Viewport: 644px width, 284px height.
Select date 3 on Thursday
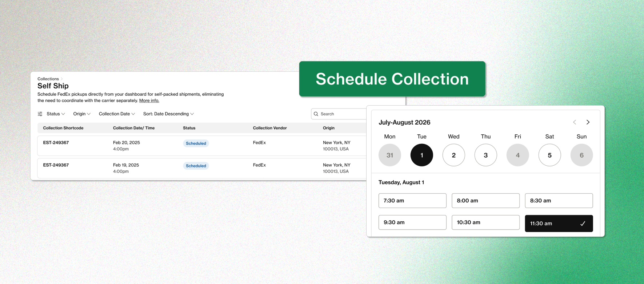[485, 155]
